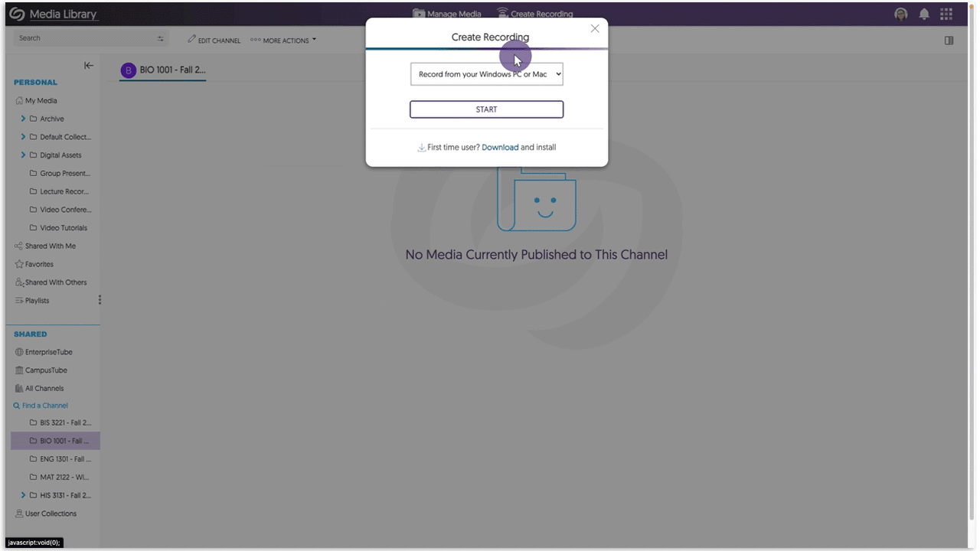Collapse the sidebar with the arrow icon
This screenshot has height=551, width=980.
pyautogui.click(x=88, y=65)
